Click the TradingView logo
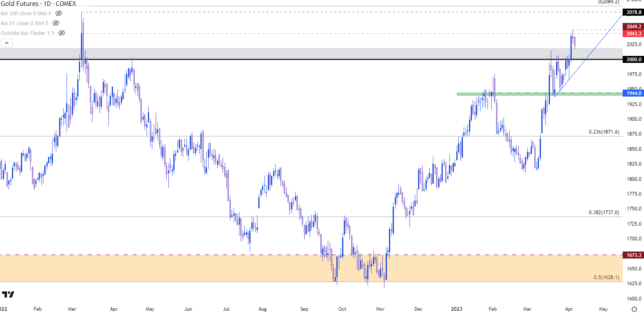 click(x=8, y=294)
